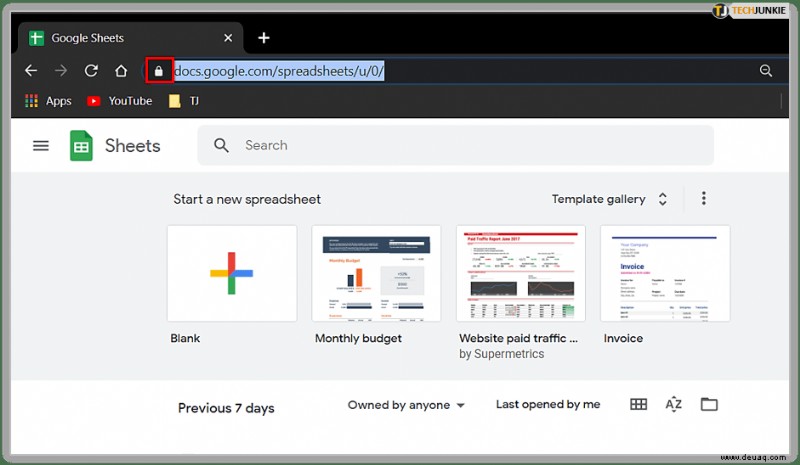Click the Start a new spreadsheet heading
Screen dimensions: 800x465
[247, 199]
